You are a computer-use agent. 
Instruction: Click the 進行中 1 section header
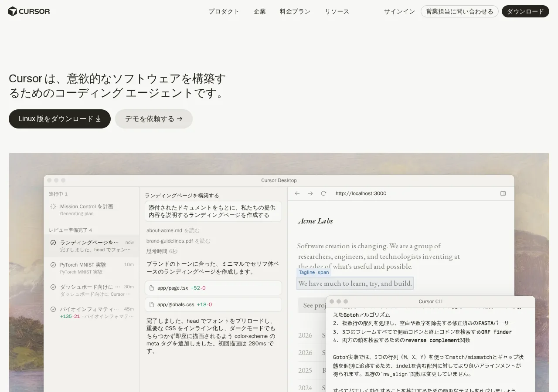[58, 194]
